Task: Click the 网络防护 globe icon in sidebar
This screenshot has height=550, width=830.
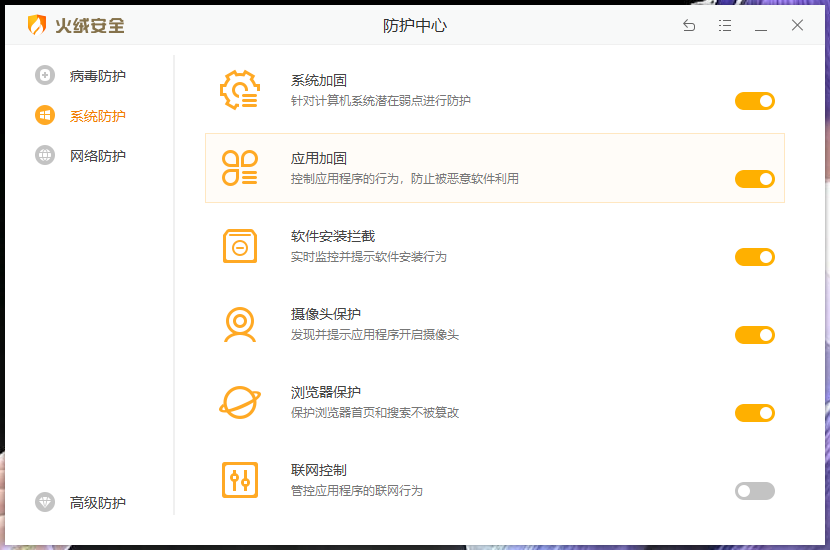Action: point(45,155)
